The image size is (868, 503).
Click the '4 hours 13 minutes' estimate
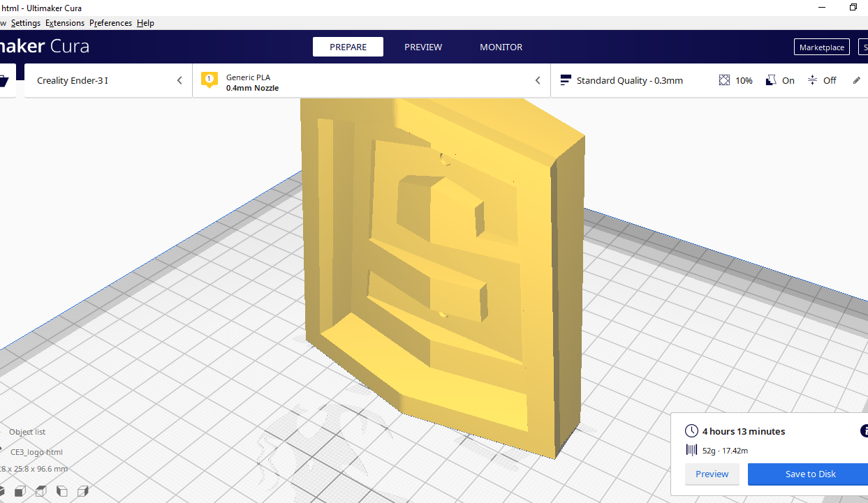744,431
